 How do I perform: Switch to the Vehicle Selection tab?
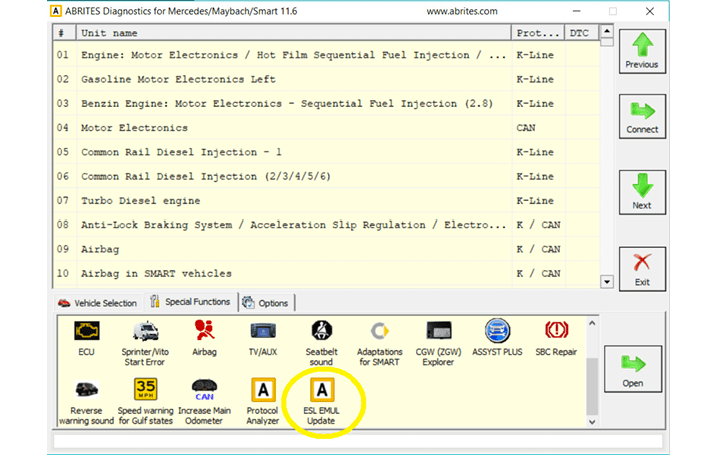click(x=98, y=303)
